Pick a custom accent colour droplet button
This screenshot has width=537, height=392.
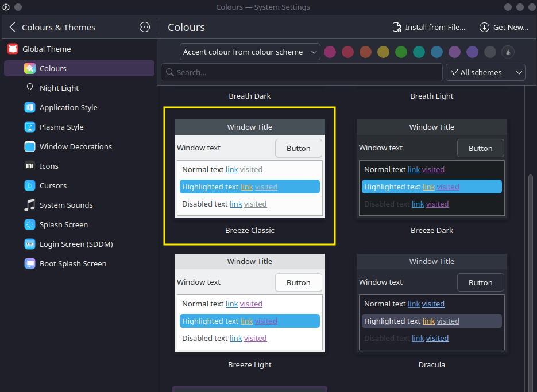coord(508,52)
